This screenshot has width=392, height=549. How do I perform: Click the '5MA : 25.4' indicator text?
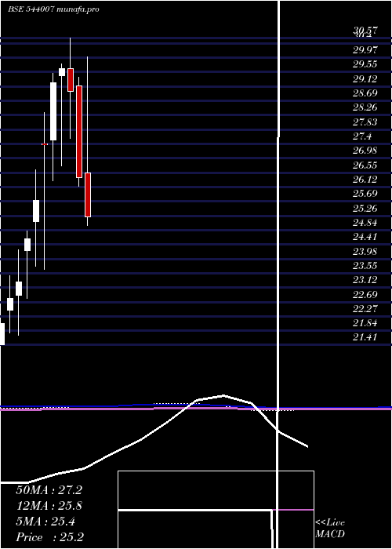coord(45,522)
